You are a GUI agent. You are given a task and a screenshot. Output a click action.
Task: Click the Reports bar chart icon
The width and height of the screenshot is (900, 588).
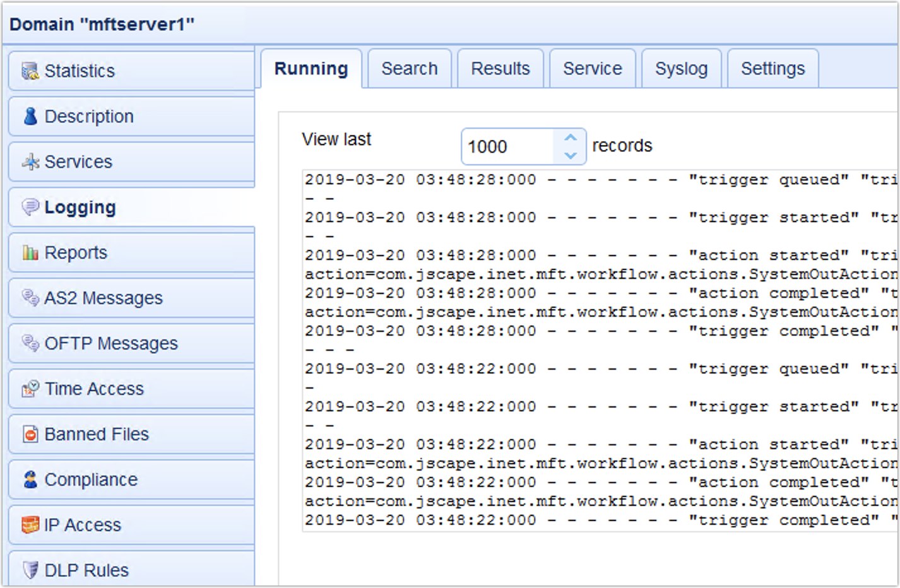click(30, 253)
